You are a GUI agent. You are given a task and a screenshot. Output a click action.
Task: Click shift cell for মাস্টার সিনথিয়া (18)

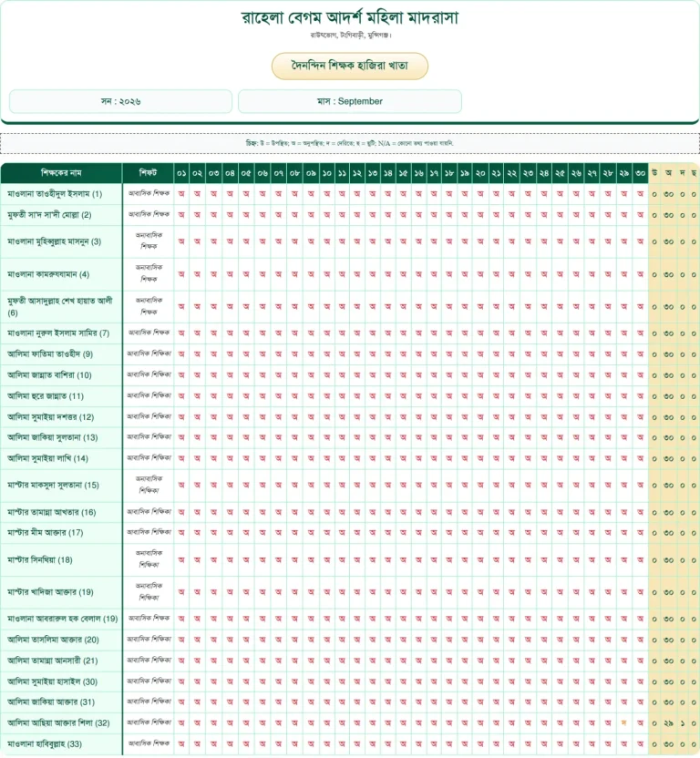tap(148, 558)
